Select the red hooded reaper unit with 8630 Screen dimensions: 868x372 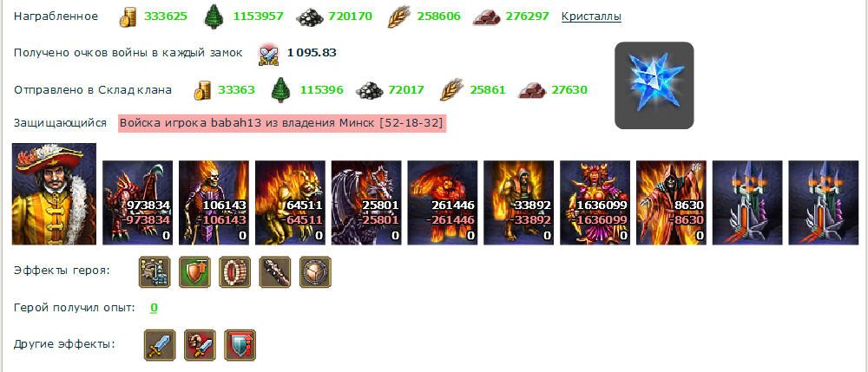[672, 202]
